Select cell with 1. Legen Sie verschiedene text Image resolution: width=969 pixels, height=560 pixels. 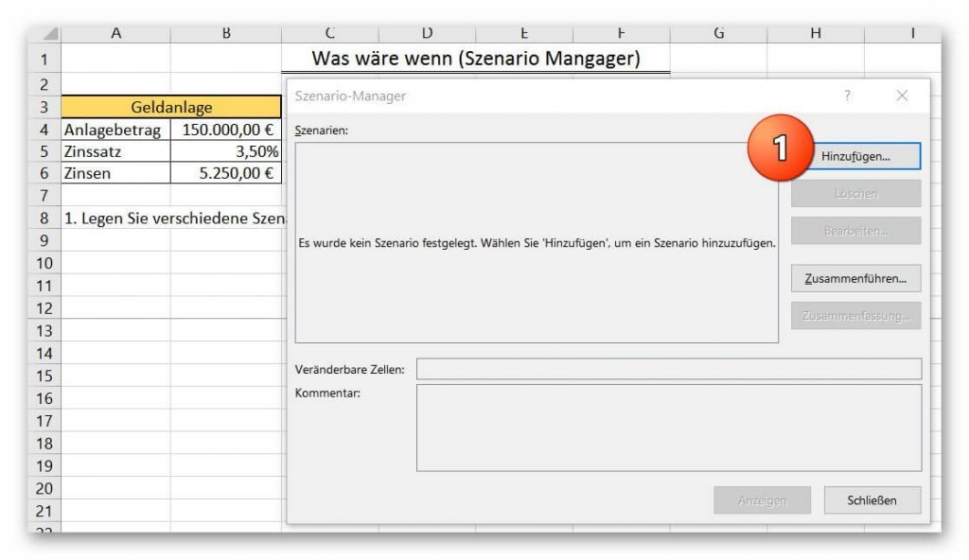[174, 219]
